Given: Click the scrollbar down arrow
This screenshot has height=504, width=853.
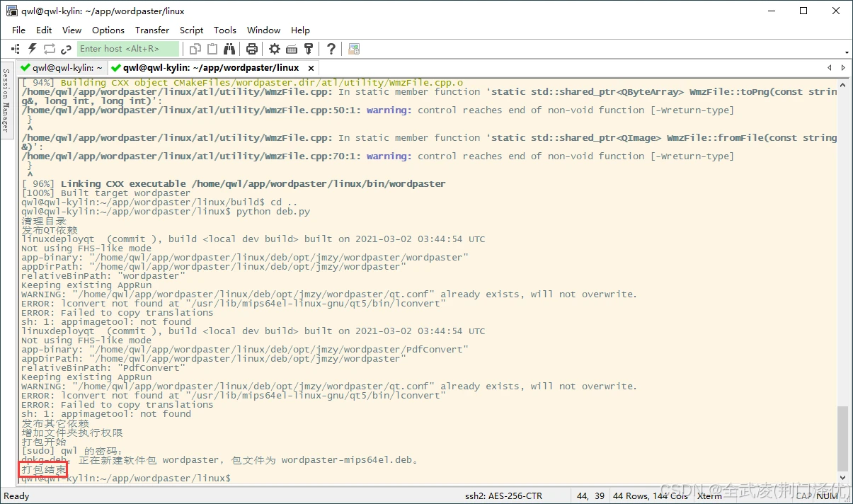Looking at the screenshot, I should pos(842,478).
